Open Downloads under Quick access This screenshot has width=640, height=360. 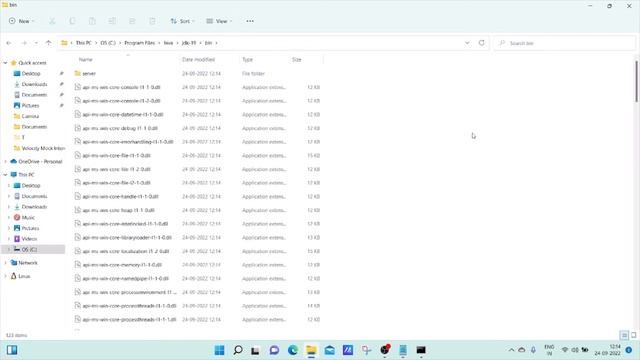[x=34, y=84]
